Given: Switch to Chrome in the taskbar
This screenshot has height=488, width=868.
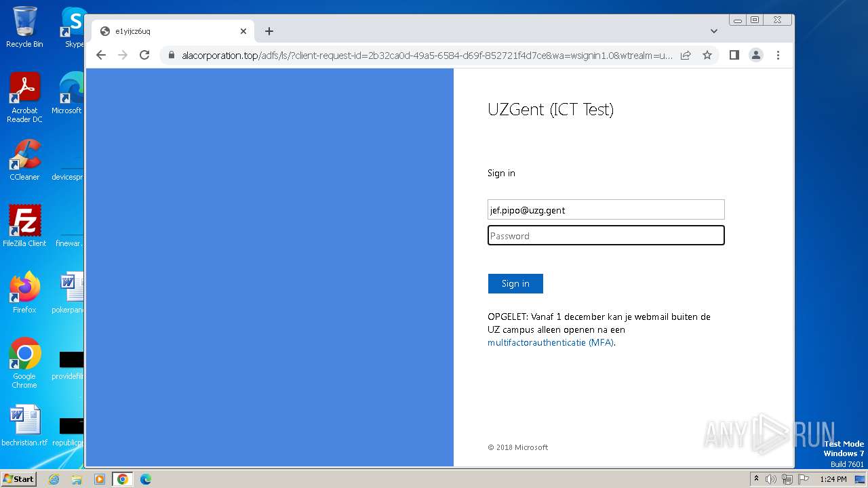Looking at the screenshot, I should coord(123,479).
